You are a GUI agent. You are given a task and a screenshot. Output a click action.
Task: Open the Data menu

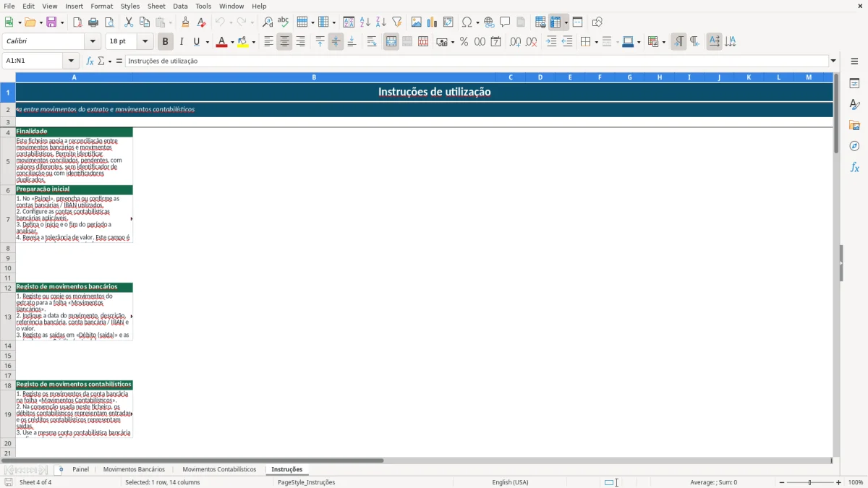tap(180, 6)
